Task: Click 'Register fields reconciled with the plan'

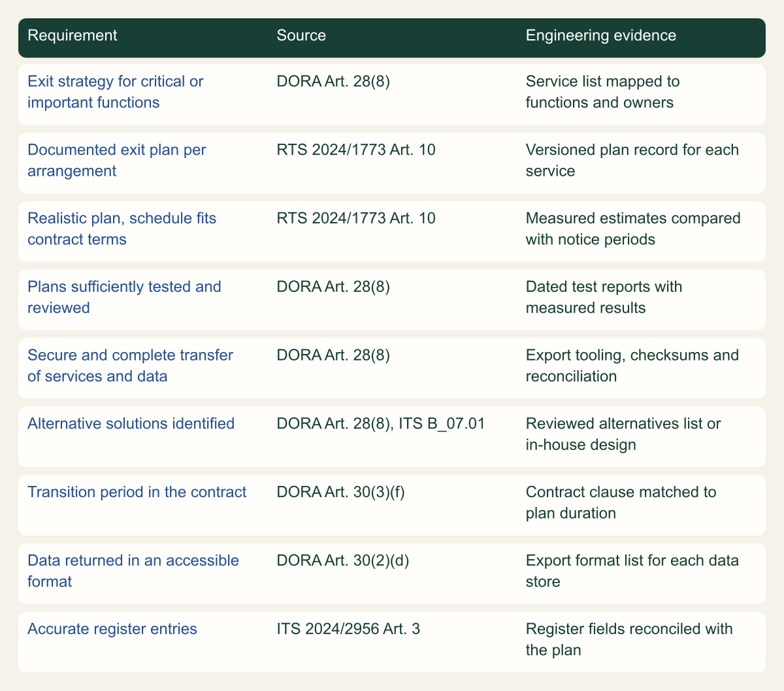Action: click(x=629, y=639)
